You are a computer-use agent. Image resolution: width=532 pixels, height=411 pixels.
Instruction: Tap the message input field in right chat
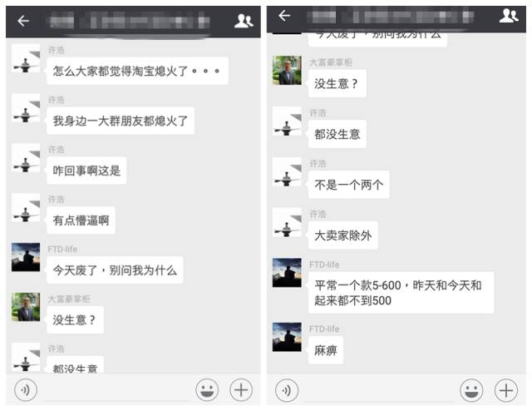[x=379, y=391]
